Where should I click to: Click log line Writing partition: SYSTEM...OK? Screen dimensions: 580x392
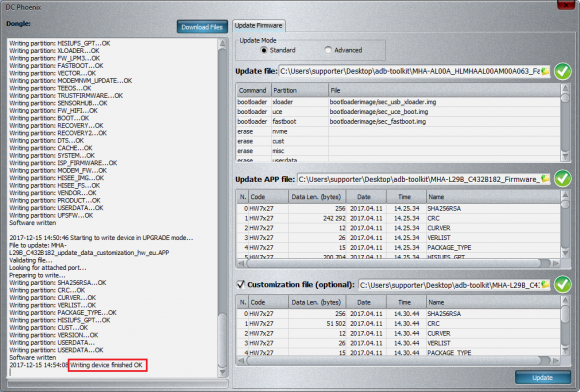(x=52, y=156)
